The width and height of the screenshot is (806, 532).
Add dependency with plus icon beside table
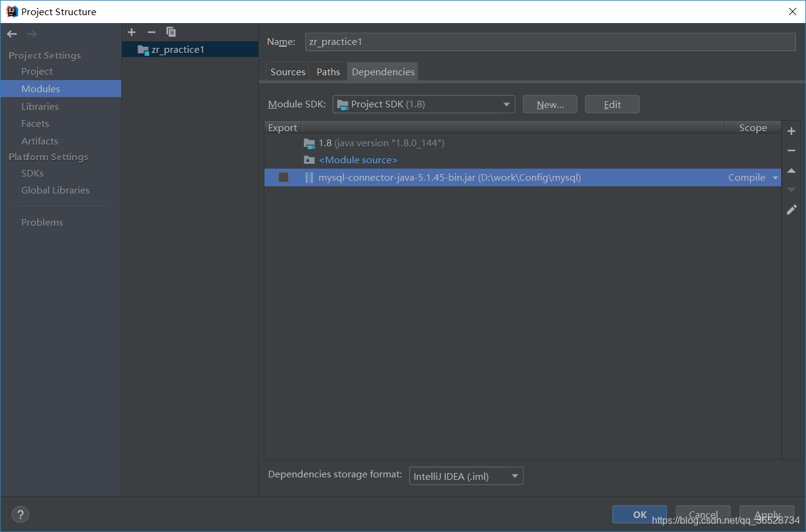click(791, 131)
